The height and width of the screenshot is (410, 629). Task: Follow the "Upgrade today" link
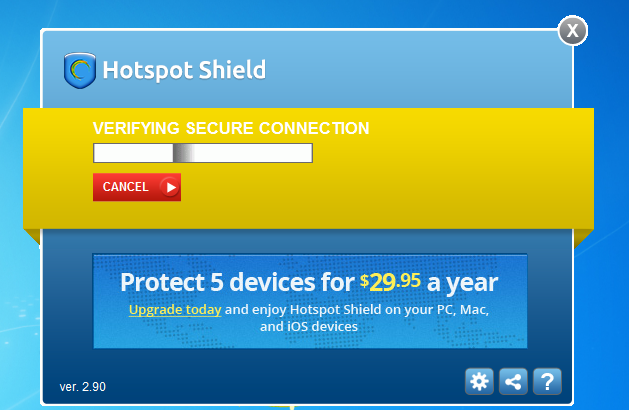click(x=174, y=309)
